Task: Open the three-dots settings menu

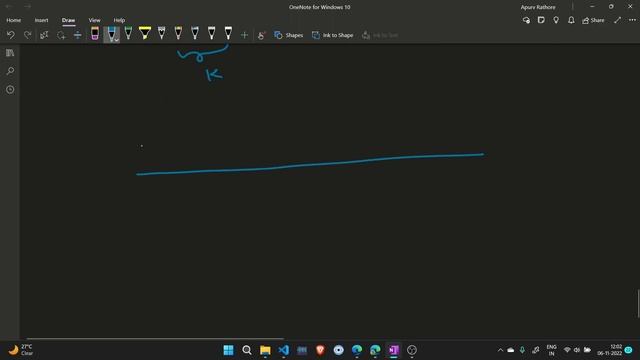Action: 632,20
